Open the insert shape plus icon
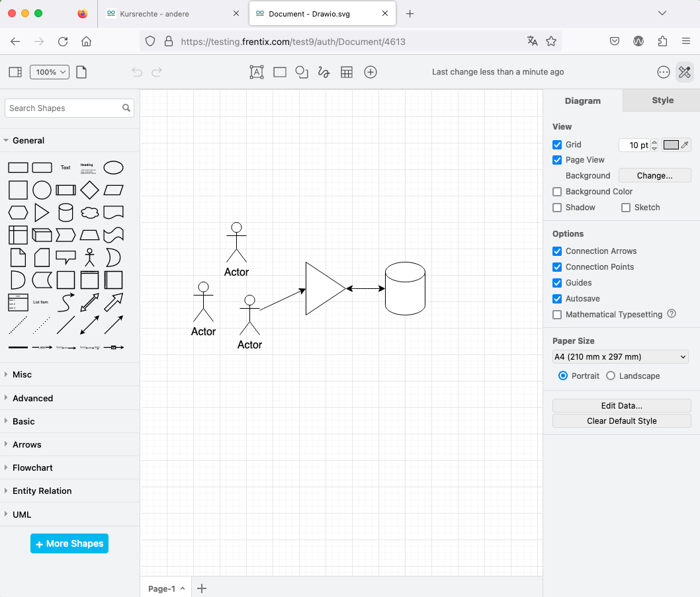 coord(370,72)
